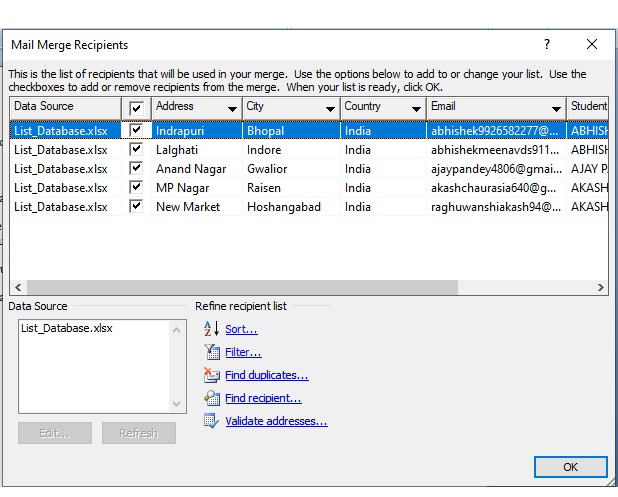
Task: Click Data Source box scroll-up arrow
Action: coord(177,330)
